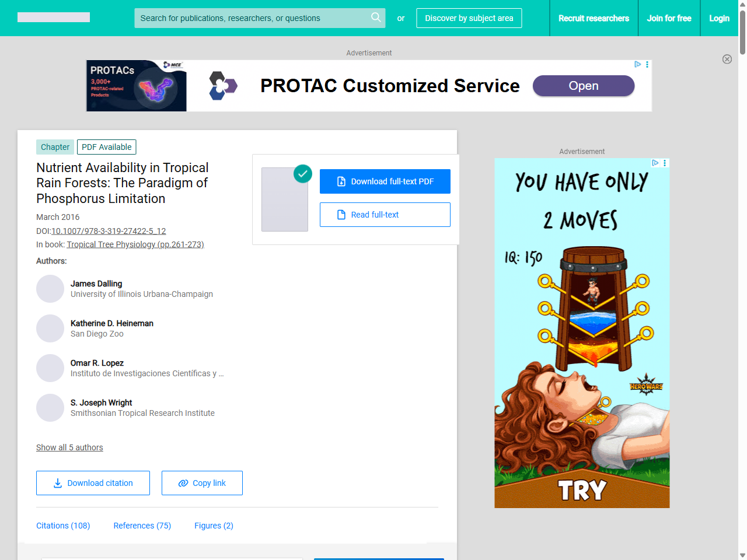Open S. Joseph Wright's profile avatar
Viewport: 747px width, 560px height.
tap(50, 408)
